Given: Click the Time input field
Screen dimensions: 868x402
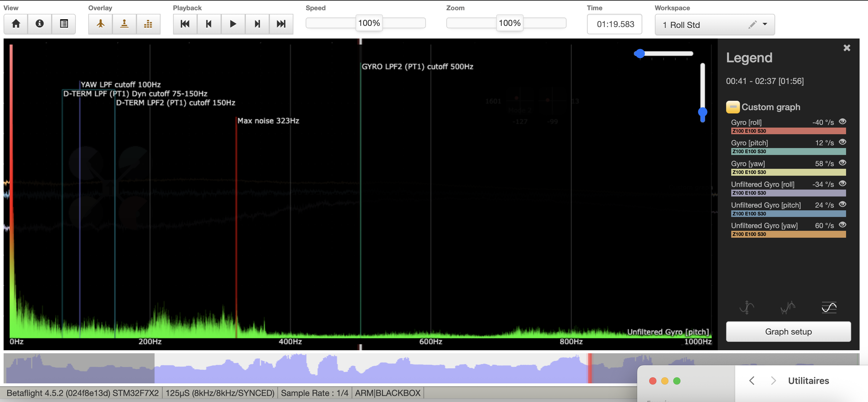Looking at the screenshot, I should [614, 24].
